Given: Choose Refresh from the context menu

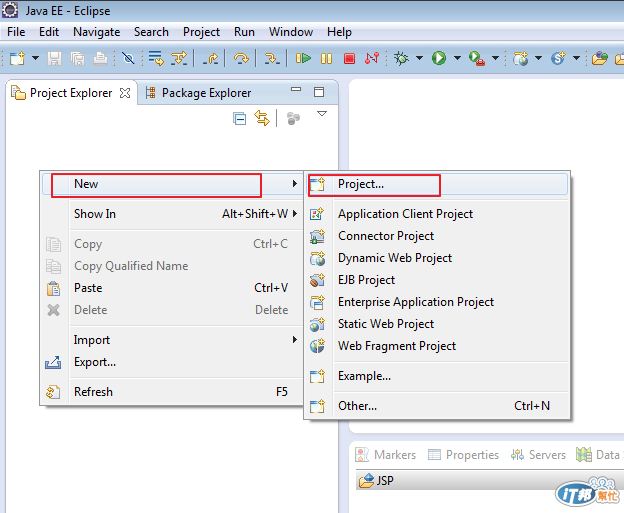Looking at the screenshot, I should point(172,392).
